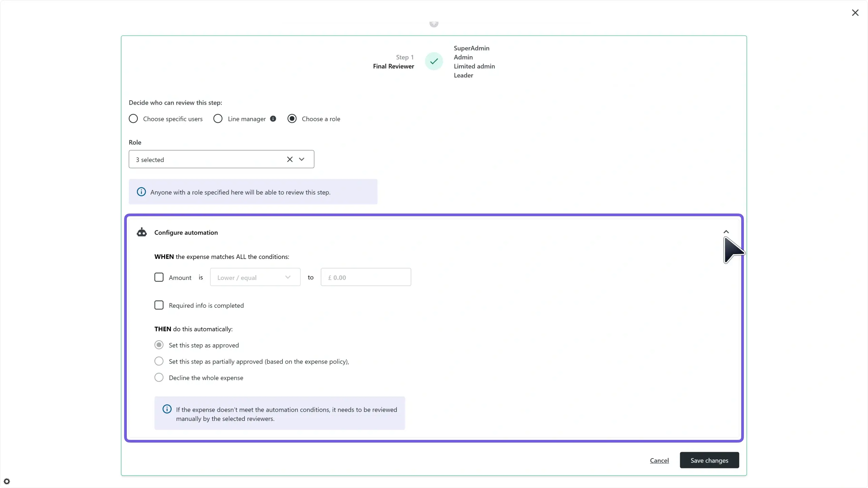
Task: Click the Limited admin role text
Action: 474,66
